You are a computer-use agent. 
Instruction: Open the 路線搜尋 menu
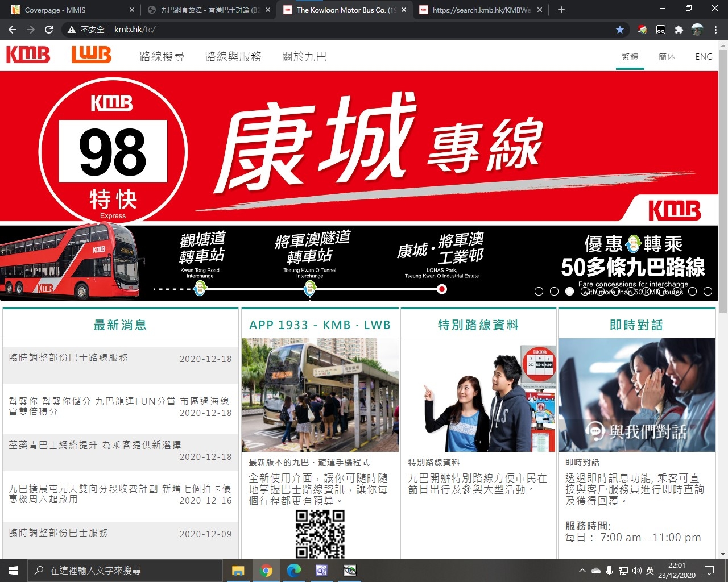(x=162, y=56)
